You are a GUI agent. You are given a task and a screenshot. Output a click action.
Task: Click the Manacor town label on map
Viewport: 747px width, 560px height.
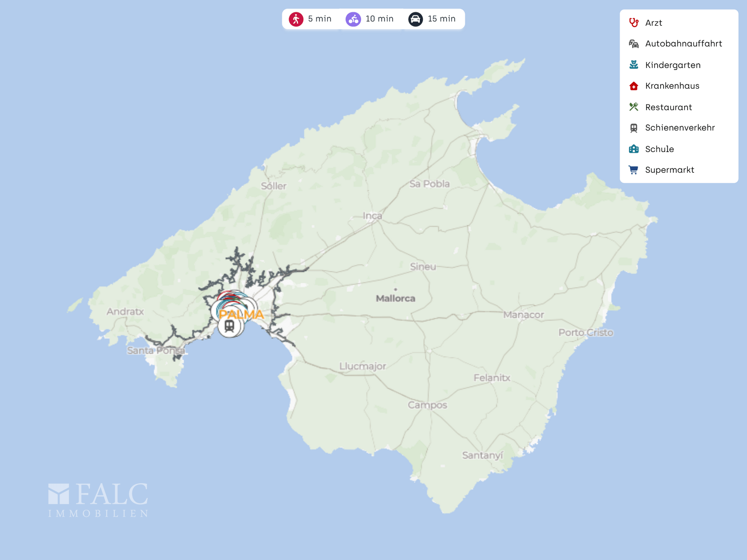[523, 315]
